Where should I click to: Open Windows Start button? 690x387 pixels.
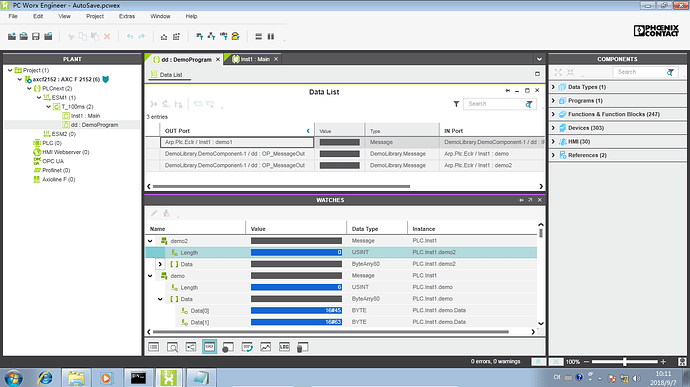pyautogui.click(x=13, y=378)
